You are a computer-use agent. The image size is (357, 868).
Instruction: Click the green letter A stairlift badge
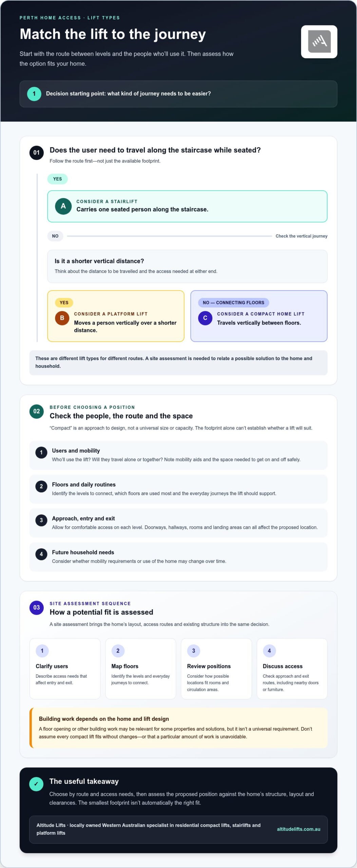point(63,206)
